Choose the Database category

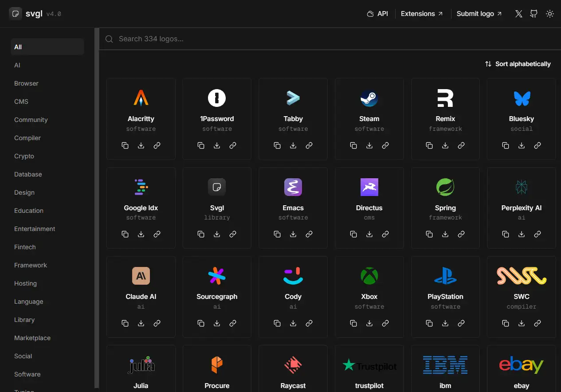pos(47,174)
